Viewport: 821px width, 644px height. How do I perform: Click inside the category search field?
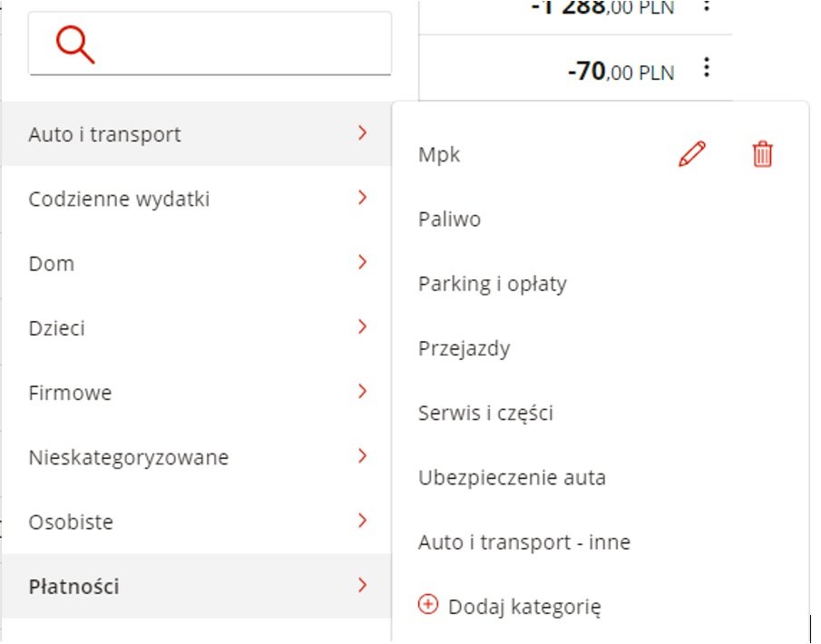point(210,44)
